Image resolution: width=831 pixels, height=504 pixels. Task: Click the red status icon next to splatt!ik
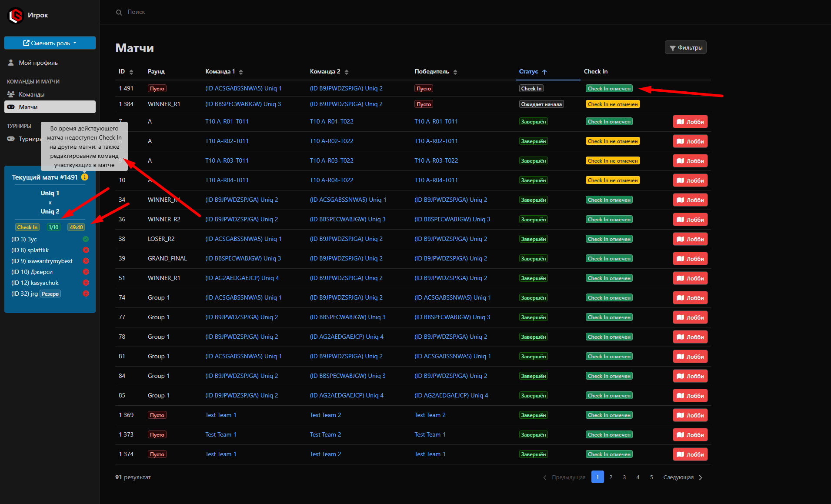click(x=86, y=250)
